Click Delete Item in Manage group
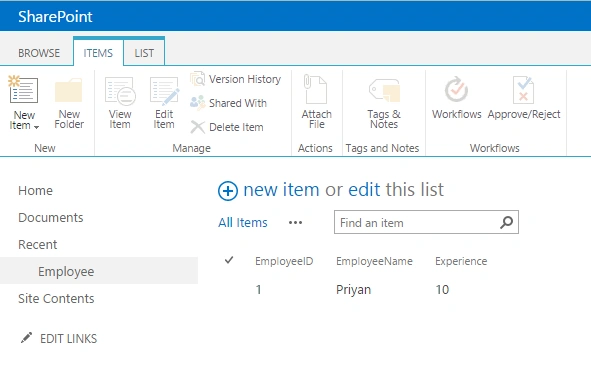Image resolution: width=591 pixels, height=384 pixels. click(227, 127)
